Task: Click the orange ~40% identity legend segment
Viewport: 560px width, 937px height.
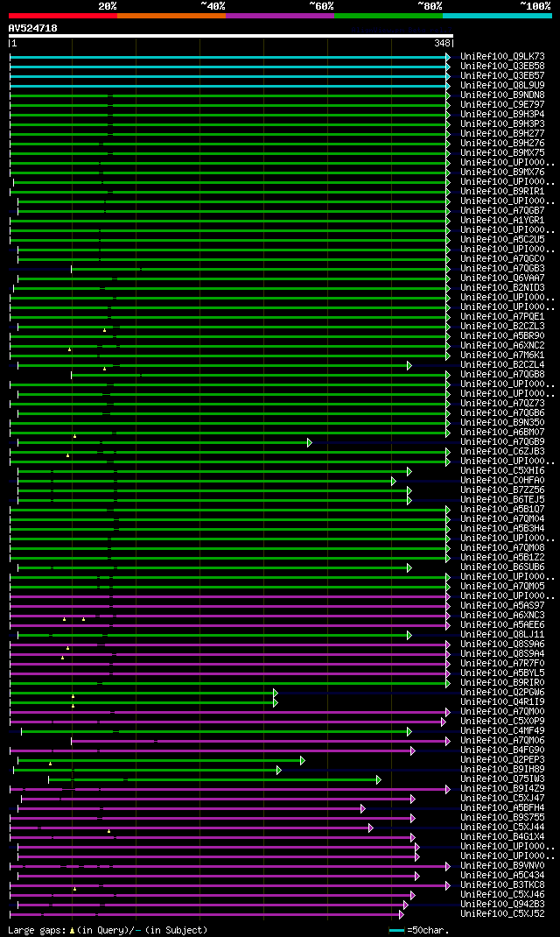Action: 171,16
